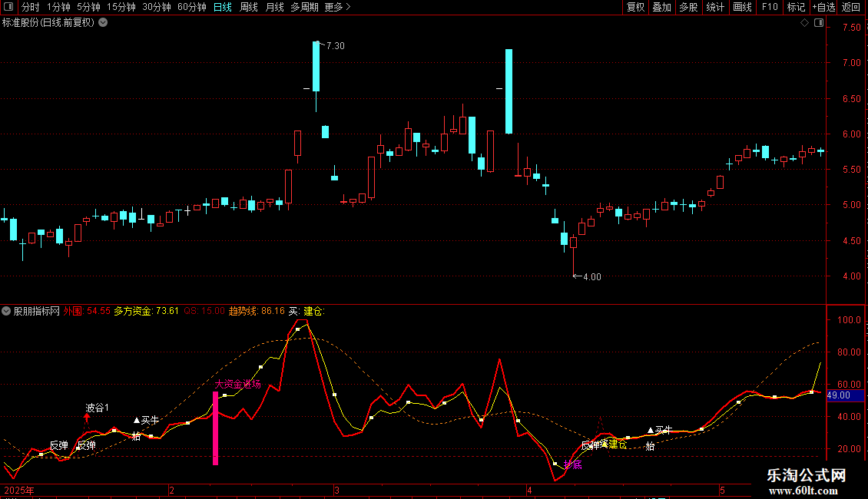
Task: Click 返回 to go back
Action: pyautogui.click(x=851, y=7)
